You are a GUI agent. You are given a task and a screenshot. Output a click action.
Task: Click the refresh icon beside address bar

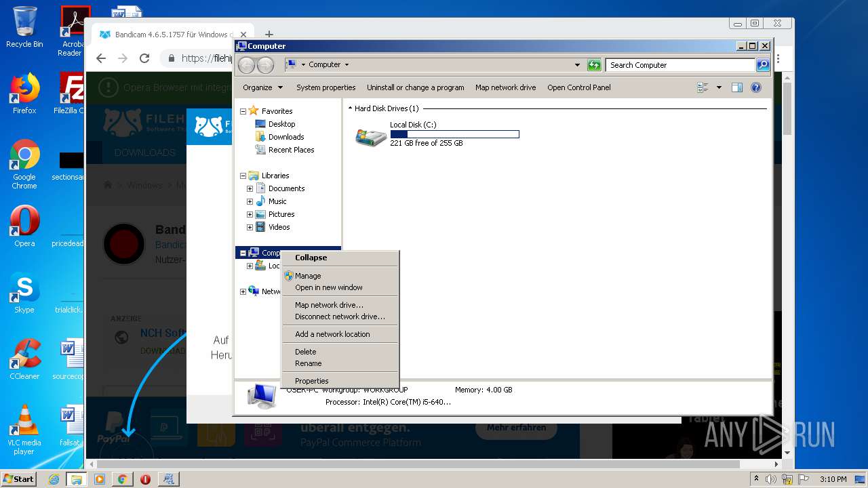tap(594, 65)
